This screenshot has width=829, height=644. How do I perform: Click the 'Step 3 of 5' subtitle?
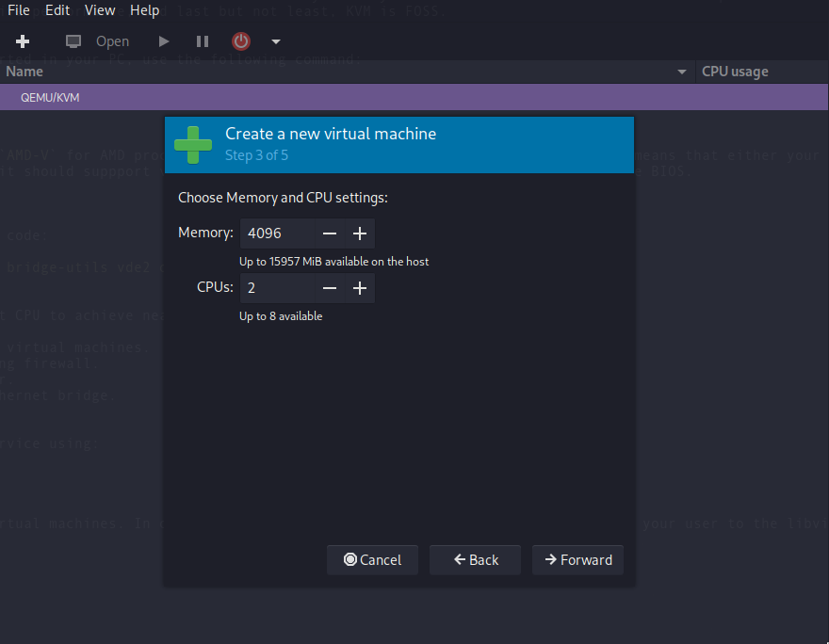pos(256,155)
